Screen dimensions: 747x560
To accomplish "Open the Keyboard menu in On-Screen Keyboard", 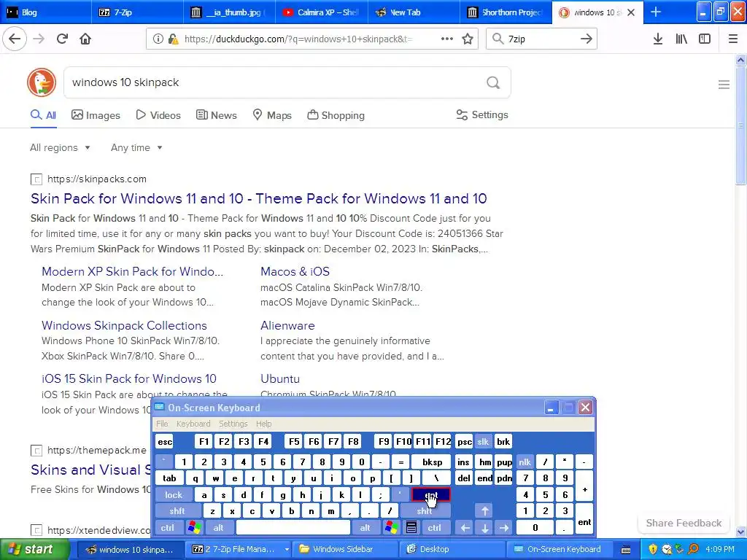I will coord(193,424).
